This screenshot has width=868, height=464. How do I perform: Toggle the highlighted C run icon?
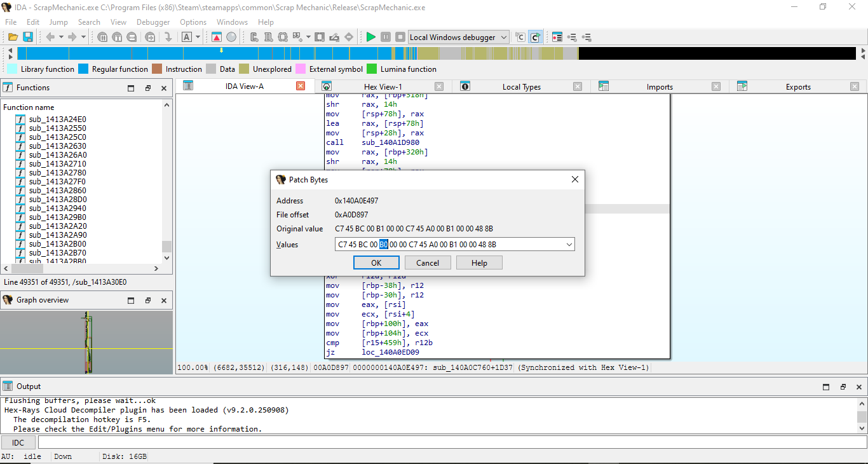tap(535, 37)
